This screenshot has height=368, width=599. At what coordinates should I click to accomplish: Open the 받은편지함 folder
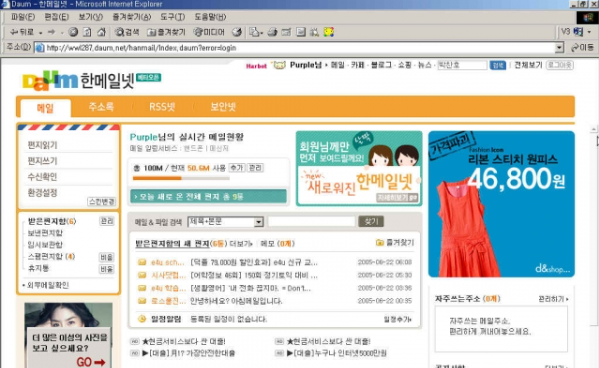coord(52,221)
